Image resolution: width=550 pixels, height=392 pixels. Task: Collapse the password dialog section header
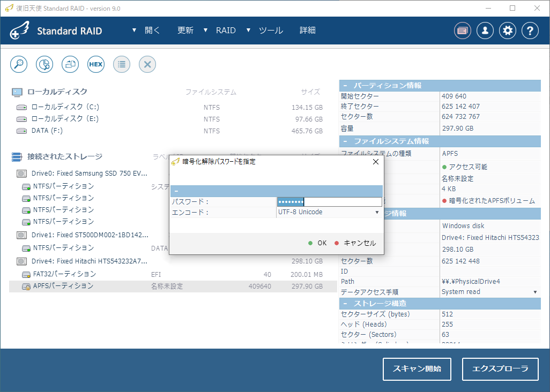[x=176, y=191]
